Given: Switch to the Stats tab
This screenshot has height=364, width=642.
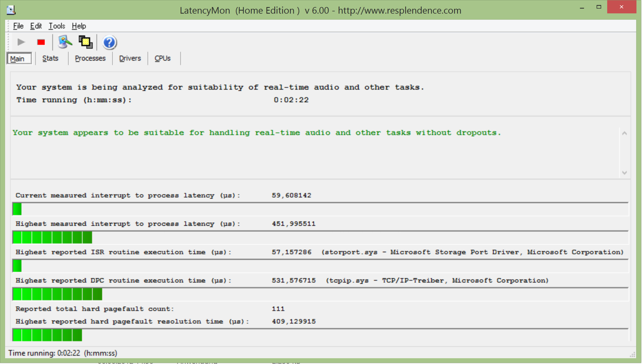Looking at the screenshot, I should [x=50, y=58].
